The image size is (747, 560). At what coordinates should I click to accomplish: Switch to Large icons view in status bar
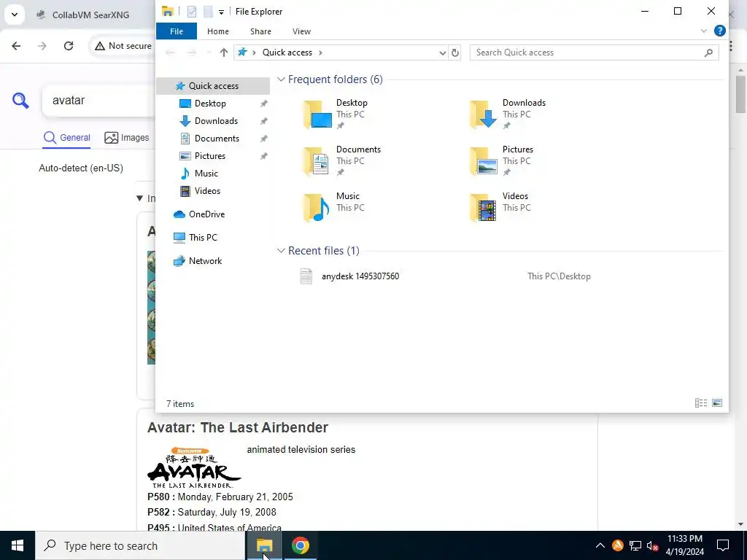[x=717, y=403]
